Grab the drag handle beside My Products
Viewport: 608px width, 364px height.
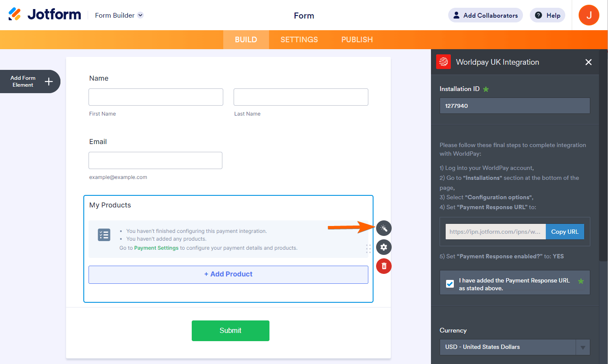[368, 248]
